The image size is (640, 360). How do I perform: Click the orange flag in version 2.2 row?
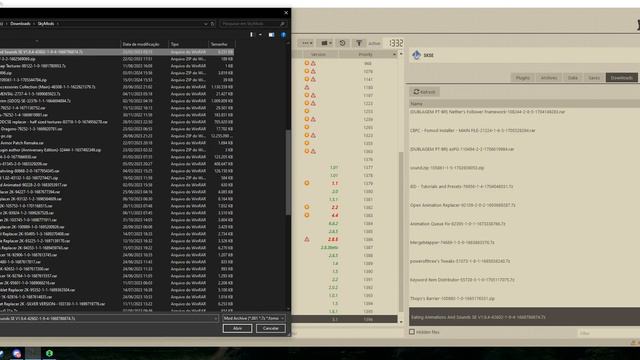[x=307, y=207]
